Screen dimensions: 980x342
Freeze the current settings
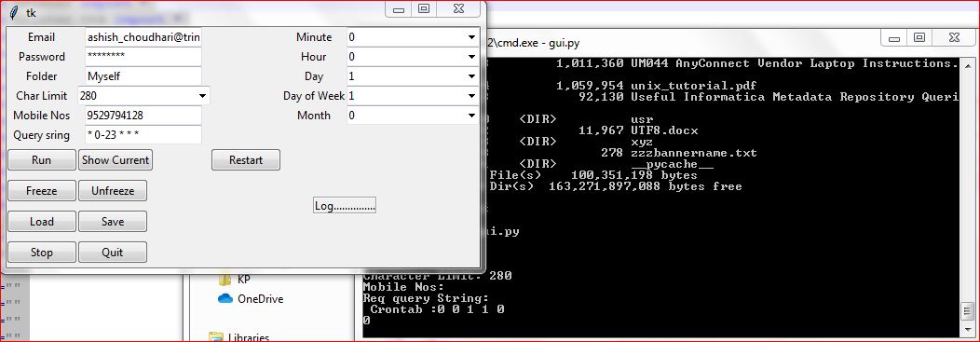(x=41, y=191)
